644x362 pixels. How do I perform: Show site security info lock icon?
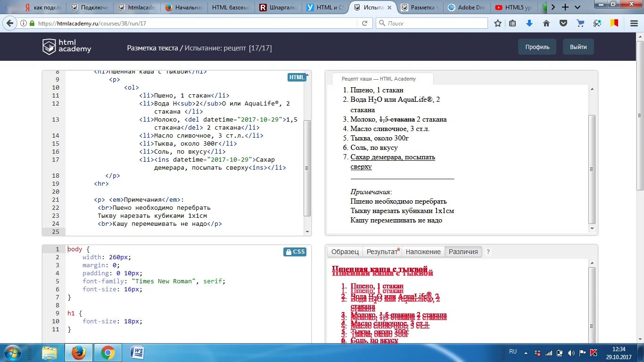(32, 23)
